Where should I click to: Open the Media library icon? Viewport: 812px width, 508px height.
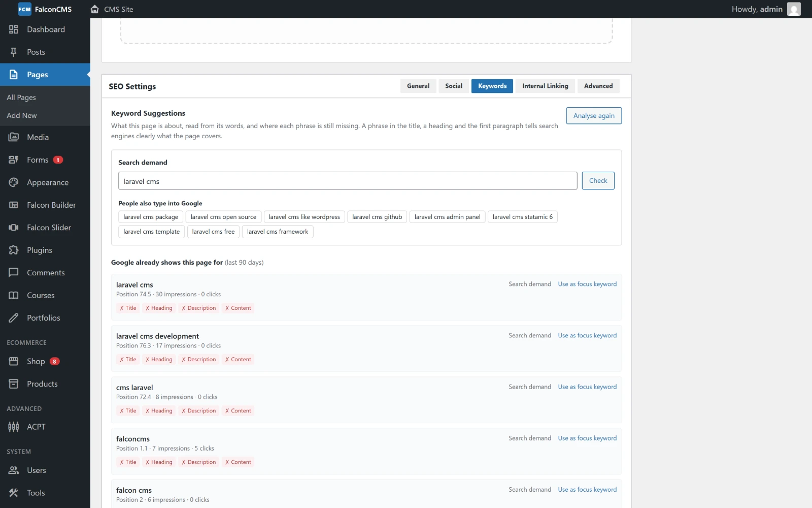tap(14, 137)
